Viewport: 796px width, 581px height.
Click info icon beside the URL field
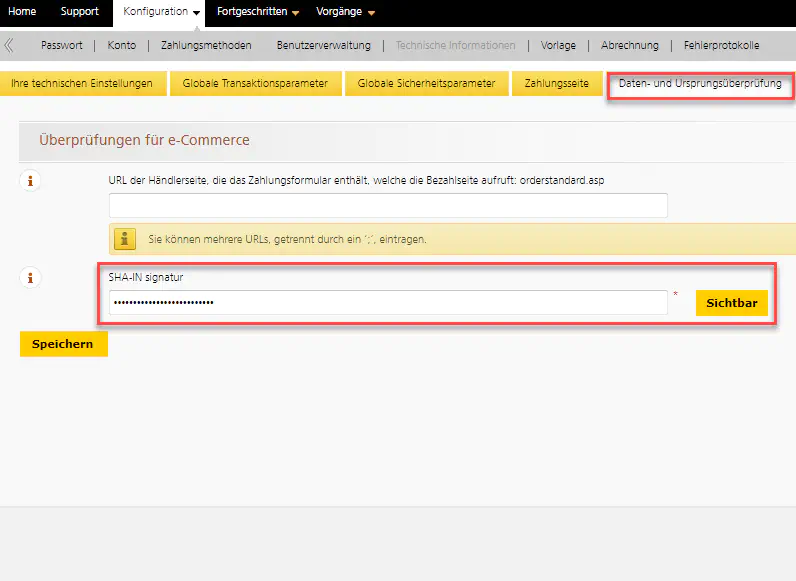(x=31, y=181)
